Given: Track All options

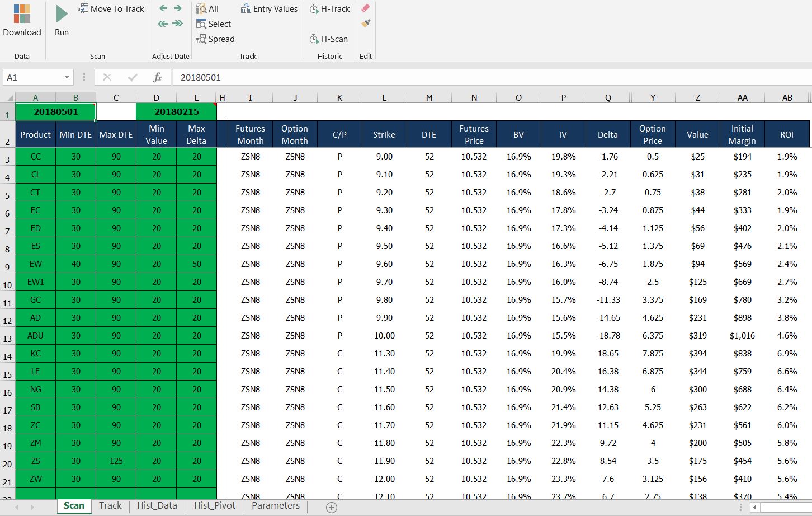Looking at the screenshot, I should [207, 9].
